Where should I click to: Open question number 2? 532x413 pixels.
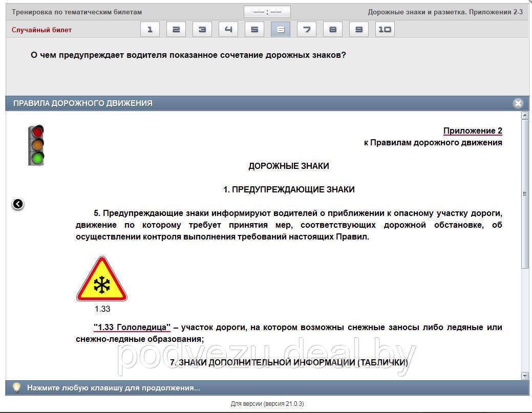tap(176, 30)
